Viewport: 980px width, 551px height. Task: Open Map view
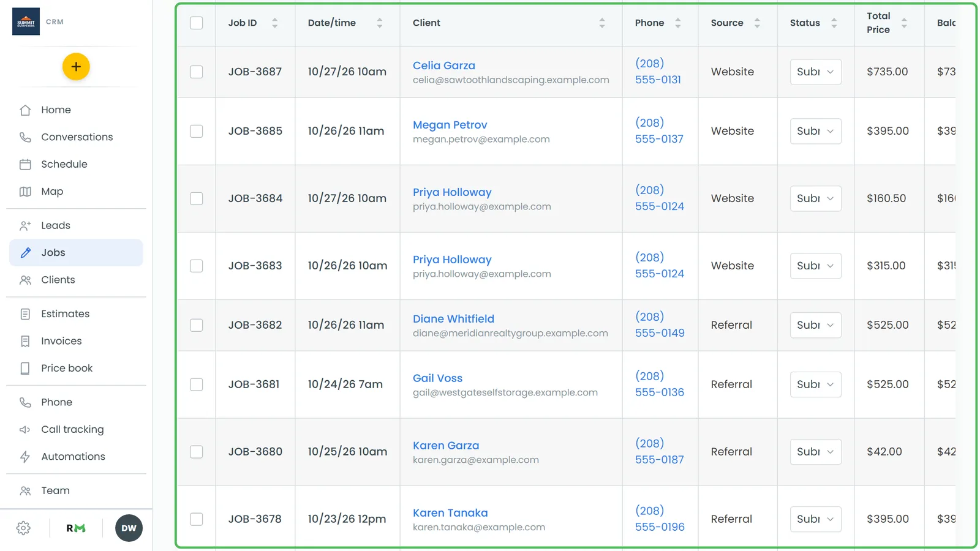76,192
